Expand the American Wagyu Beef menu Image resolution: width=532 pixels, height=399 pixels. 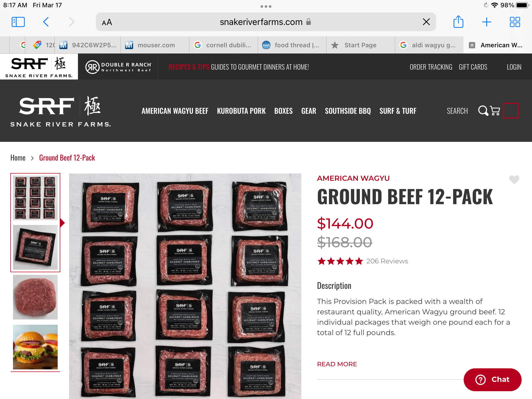[x=175, y=111]
